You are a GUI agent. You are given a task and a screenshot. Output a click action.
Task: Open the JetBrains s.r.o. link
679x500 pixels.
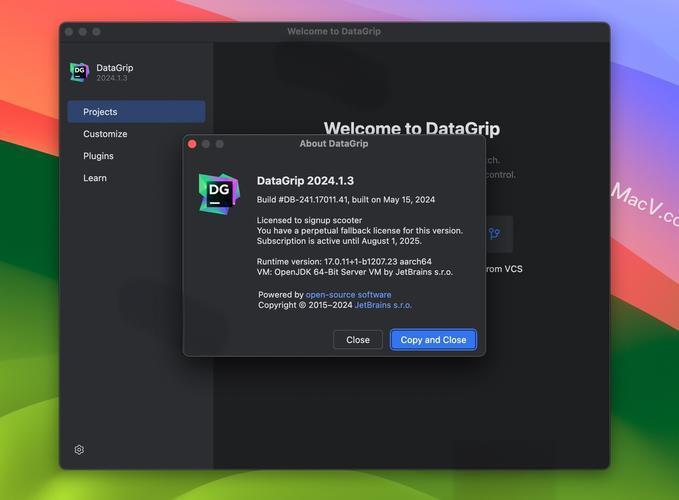click(x=383, y=305)
